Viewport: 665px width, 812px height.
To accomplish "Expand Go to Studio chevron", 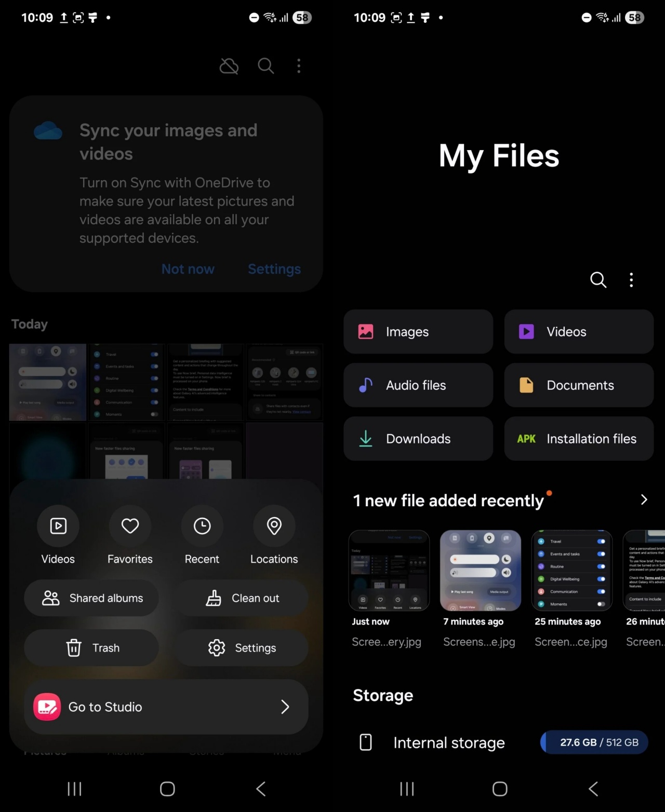I will (285, 707).
